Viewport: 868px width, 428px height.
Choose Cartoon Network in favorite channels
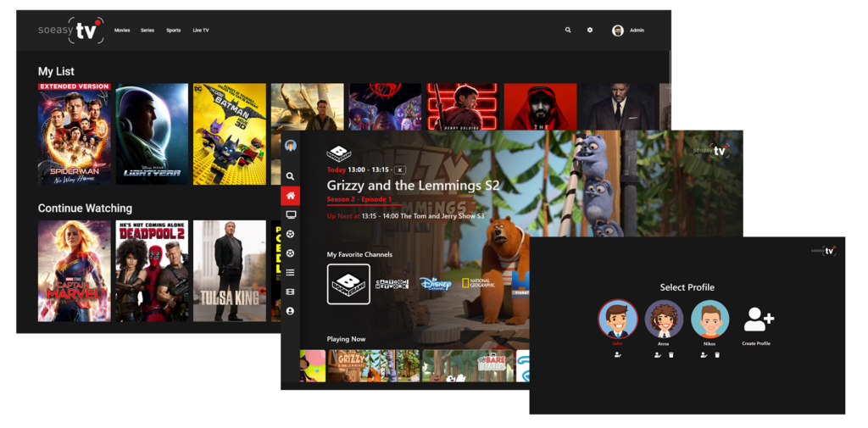(x=392, y=284)
